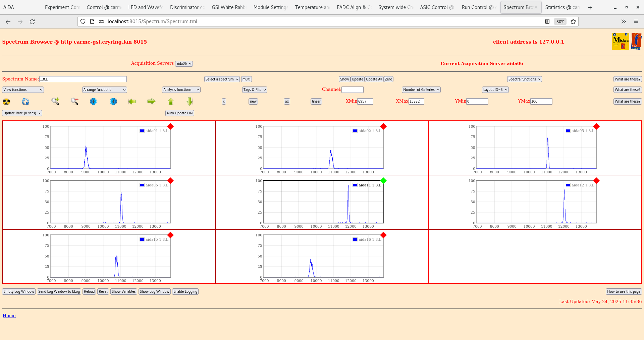Screen dimensions: 644x340
Task: Select the zoom-in magnifier icon
Action: tap(55, 101)
